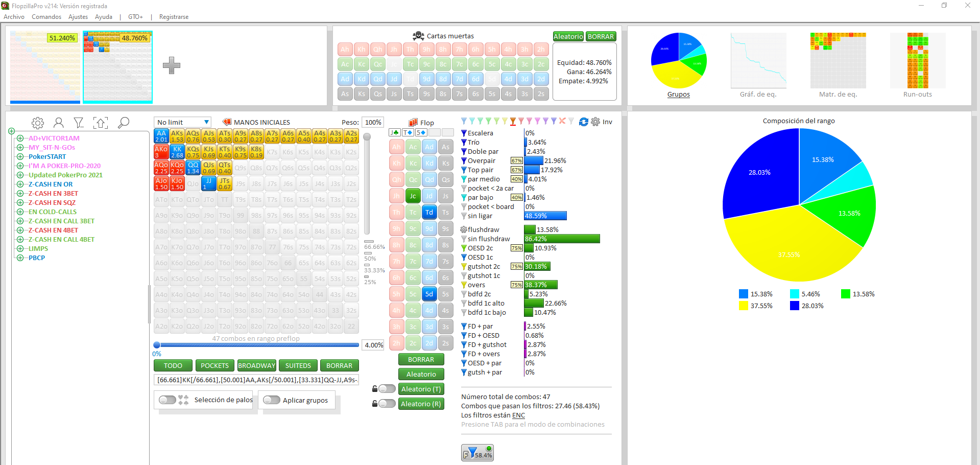980x465 pixels.
Task: Click the flushdraw gear icon
Action: [464, 230]
